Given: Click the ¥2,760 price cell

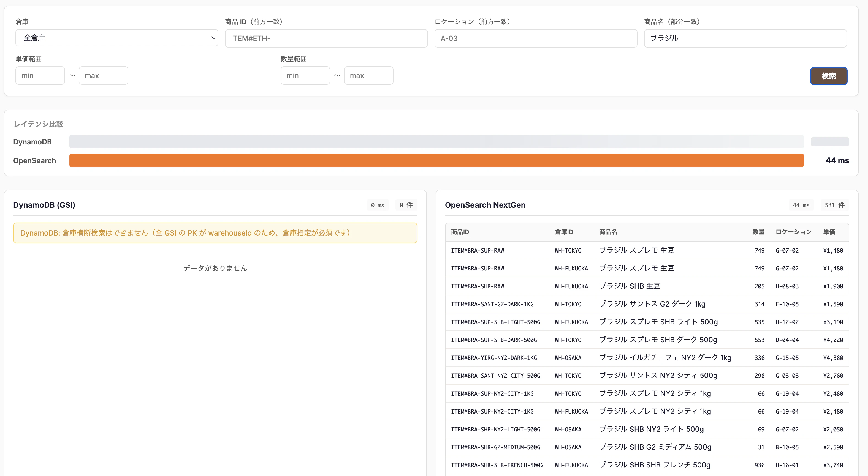Looking at the screenshot, I should 833,375.
